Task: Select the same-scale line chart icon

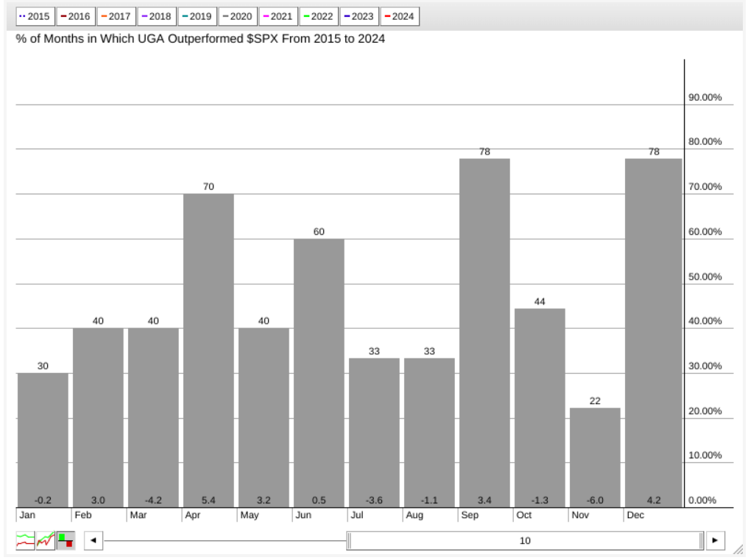Action: point(46,541)
